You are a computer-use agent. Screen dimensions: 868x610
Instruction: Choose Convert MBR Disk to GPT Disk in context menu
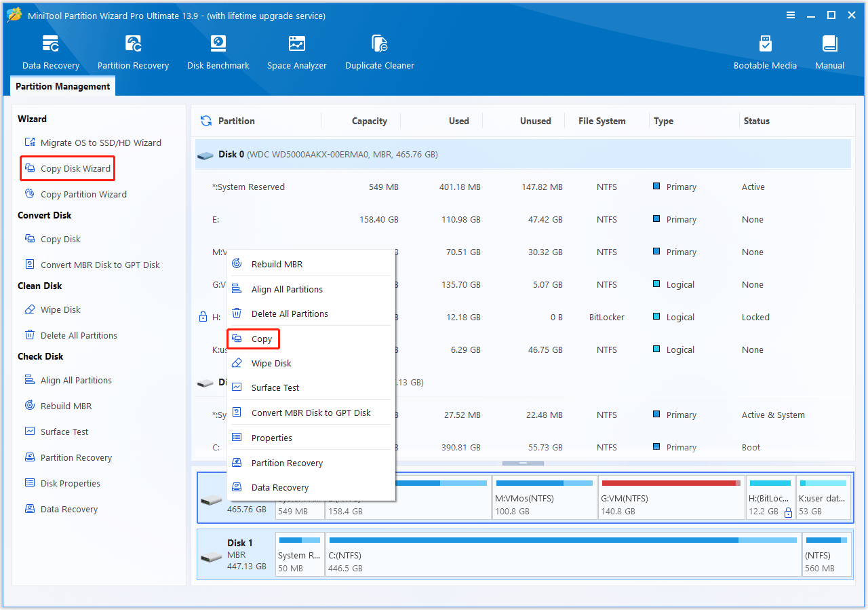tap(311, 413)
